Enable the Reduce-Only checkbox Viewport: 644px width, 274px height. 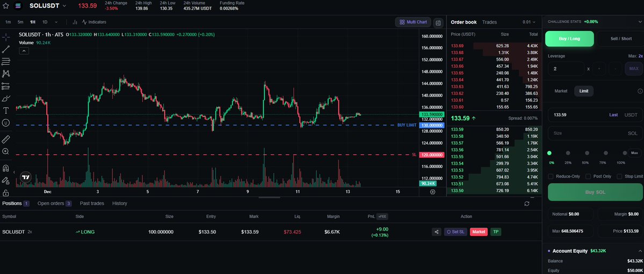551,176
